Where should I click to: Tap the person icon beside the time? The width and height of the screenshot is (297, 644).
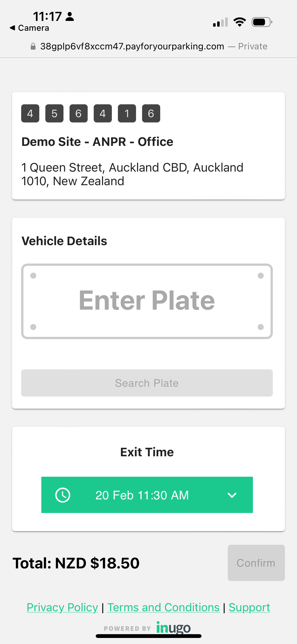pos(70,17)
